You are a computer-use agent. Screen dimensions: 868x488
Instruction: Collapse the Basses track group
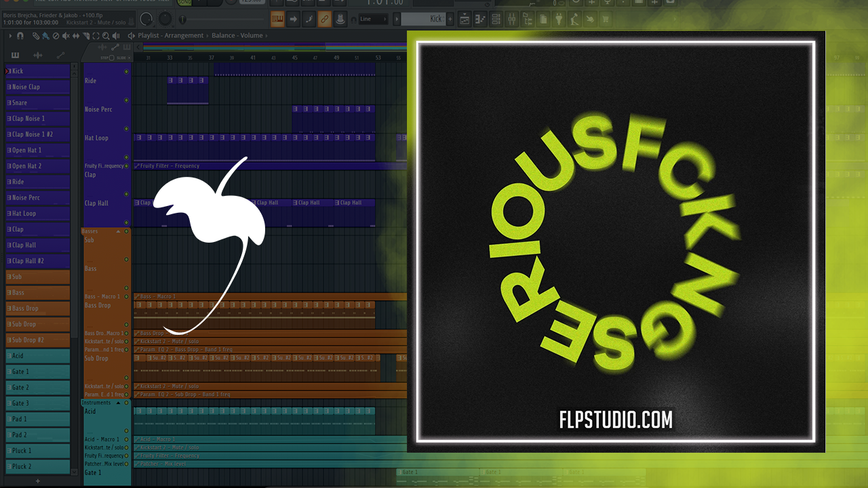[x=119, y=232]
